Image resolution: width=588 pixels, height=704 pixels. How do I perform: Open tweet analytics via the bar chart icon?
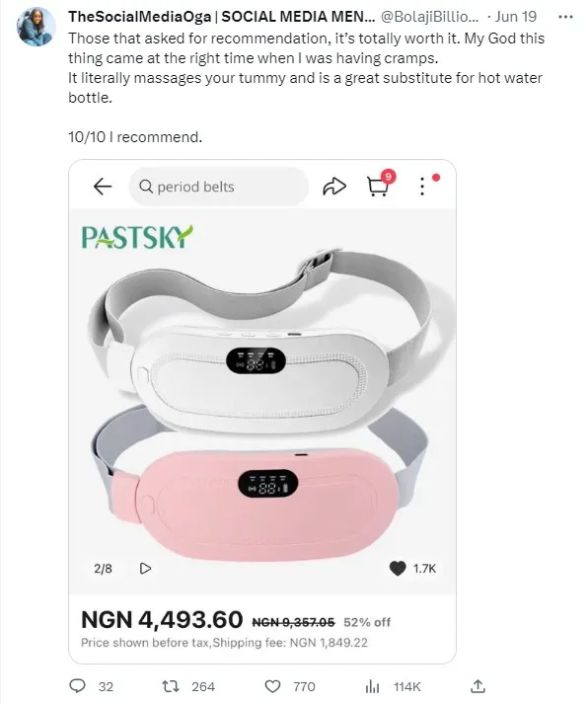click(372, 686)
